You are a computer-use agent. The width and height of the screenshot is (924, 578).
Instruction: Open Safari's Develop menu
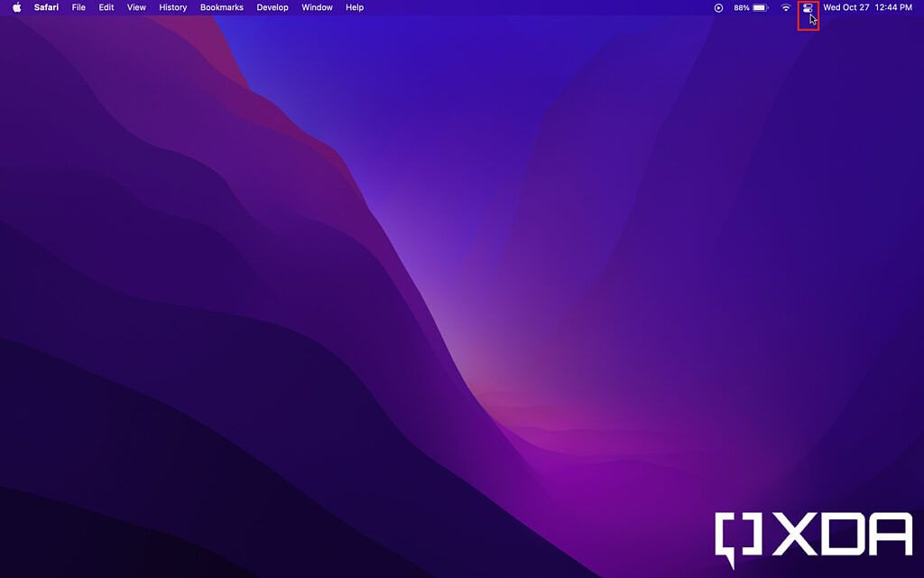pyautogui.click(x=273, y=7)
